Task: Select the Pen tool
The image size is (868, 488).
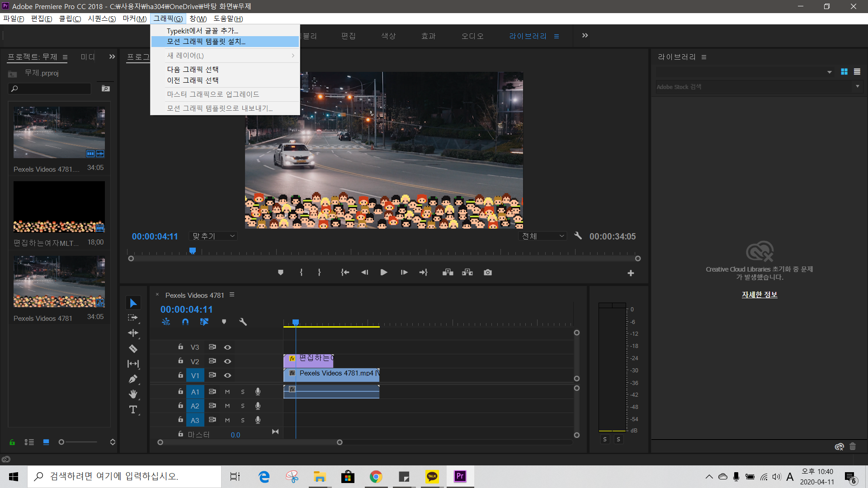Action: pos(133,379)
